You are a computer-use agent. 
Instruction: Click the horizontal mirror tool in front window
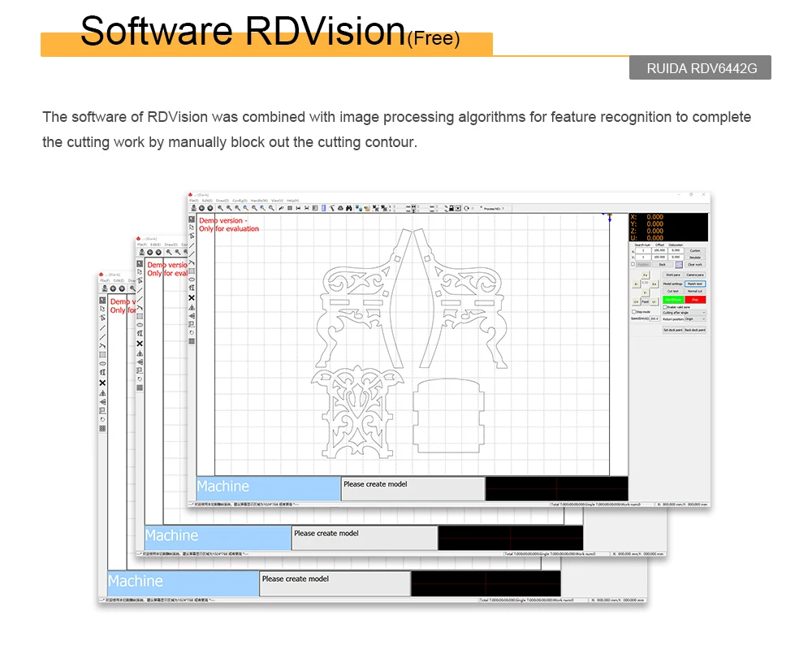point(192,307)
